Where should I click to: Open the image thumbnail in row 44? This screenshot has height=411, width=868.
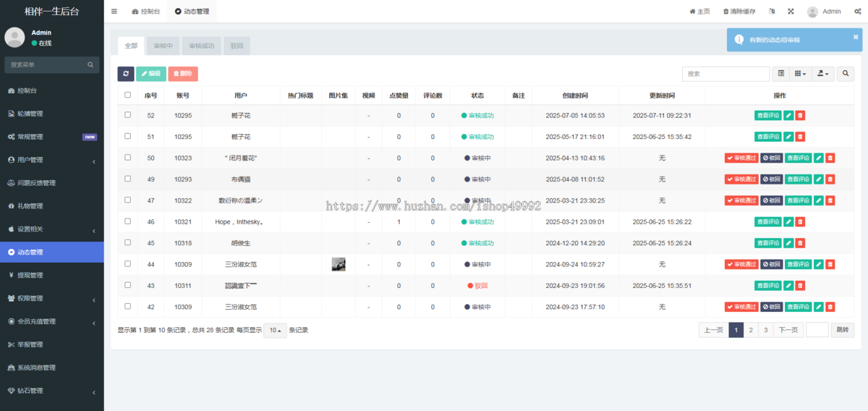339,264
